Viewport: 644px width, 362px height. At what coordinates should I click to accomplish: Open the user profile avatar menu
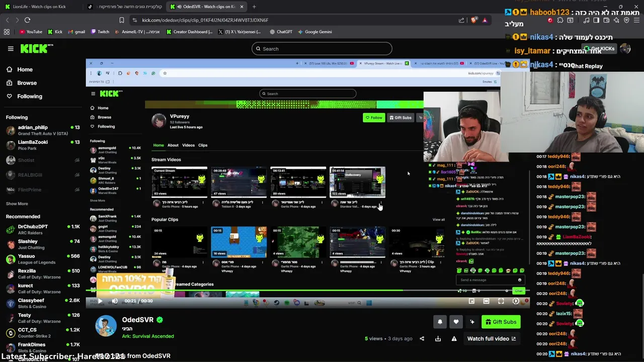[625, 49]
